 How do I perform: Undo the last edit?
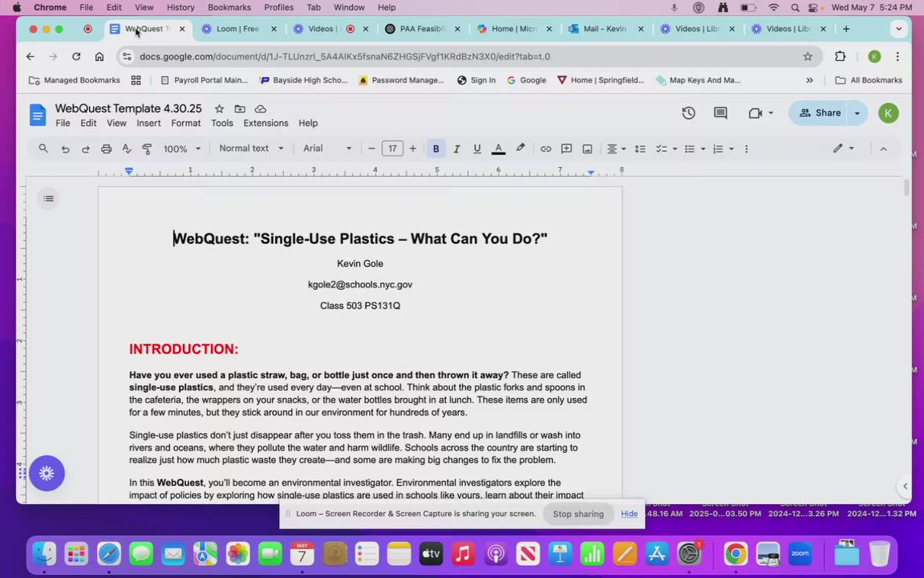tap(65, 149)
